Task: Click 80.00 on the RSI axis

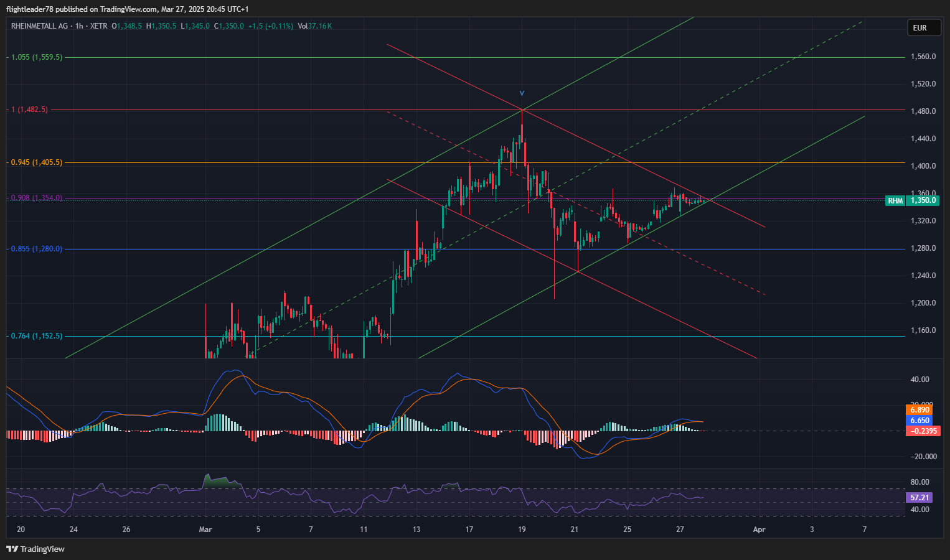Action: (920, 482)
